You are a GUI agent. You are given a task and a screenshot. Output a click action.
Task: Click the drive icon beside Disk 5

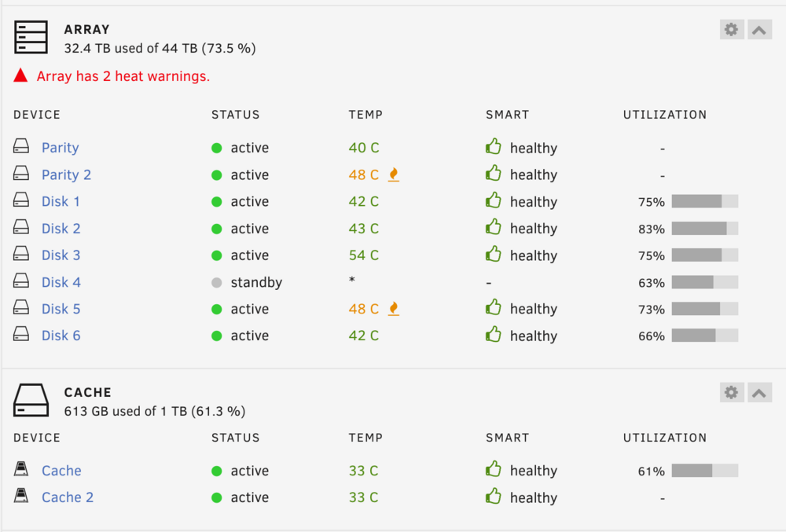21,307
